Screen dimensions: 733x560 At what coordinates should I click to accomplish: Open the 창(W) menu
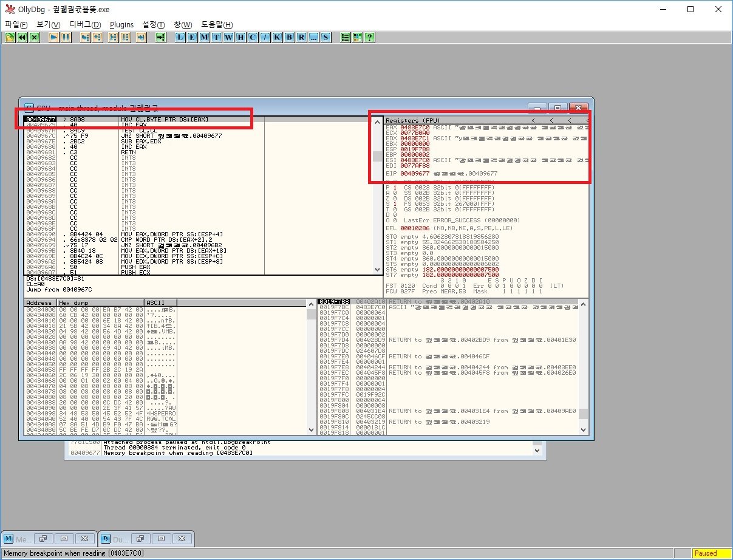[x=183, y=24]
